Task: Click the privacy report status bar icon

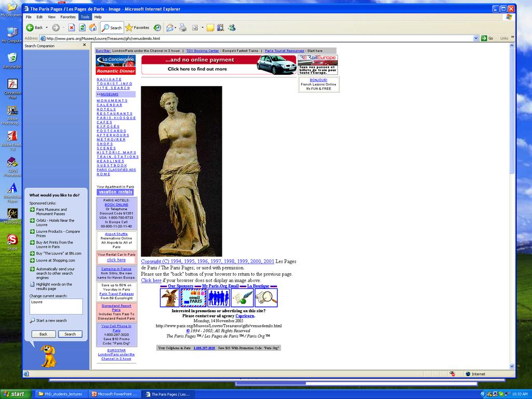Action: [x=453, y=374]
